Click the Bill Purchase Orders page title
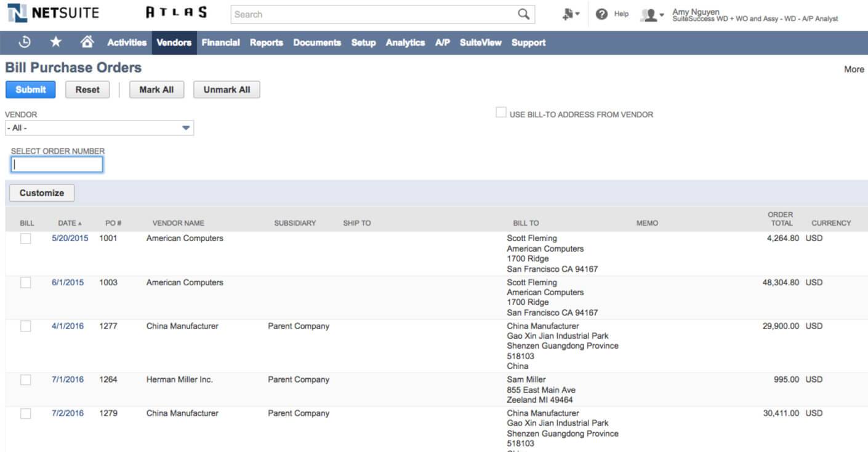868x452 pixels. [73, 68]
